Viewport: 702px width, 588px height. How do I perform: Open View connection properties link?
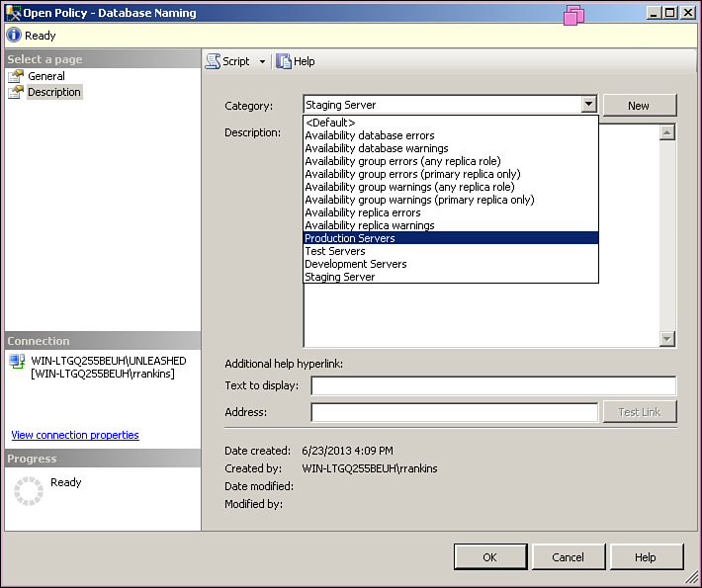(75, 435)
